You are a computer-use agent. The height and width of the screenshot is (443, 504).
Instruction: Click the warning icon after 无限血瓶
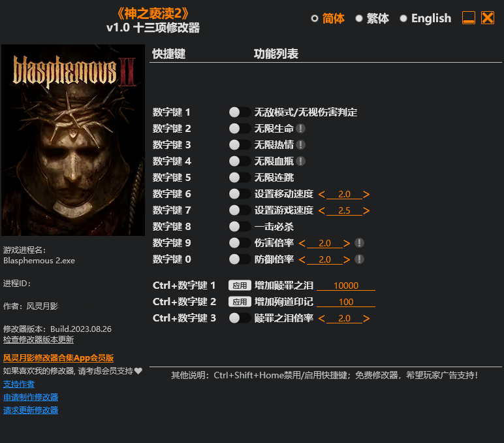(x=300, y=161)
